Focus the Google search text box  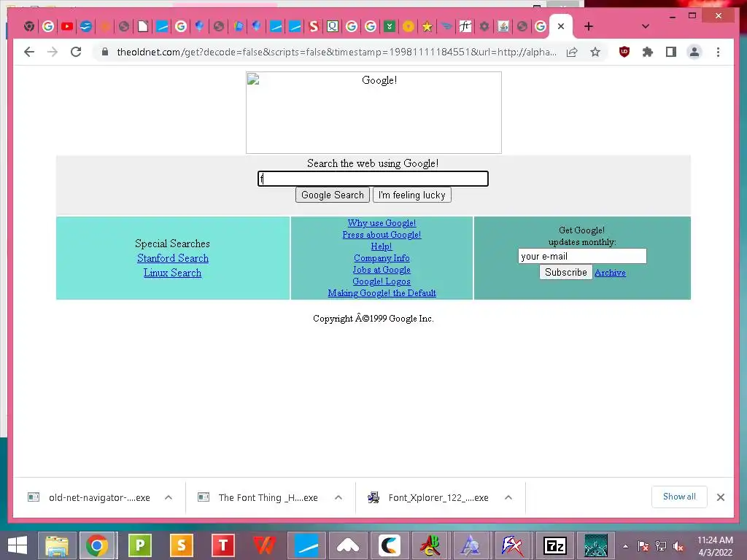pos(373,179)
